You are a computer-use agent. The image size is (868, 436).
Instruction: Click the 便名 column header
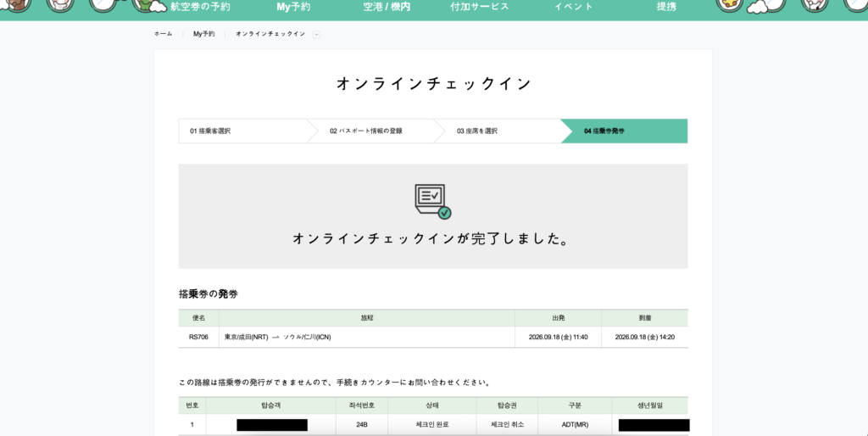198,318
